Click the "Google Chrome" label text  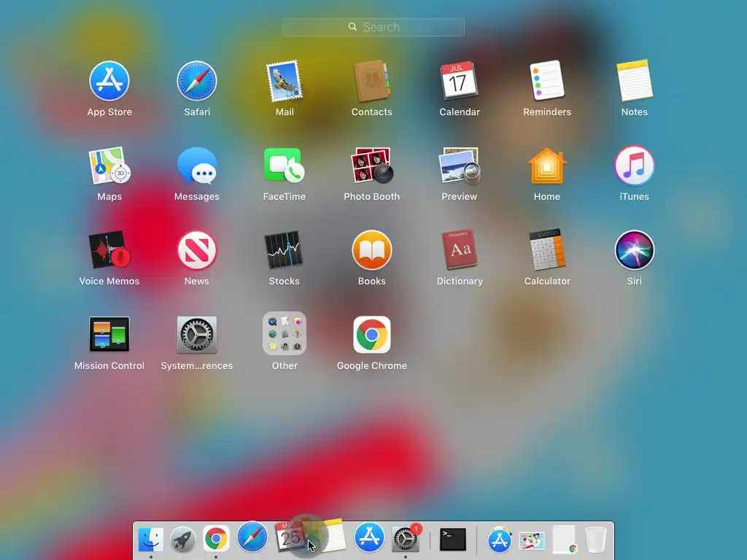click(371, 366)
